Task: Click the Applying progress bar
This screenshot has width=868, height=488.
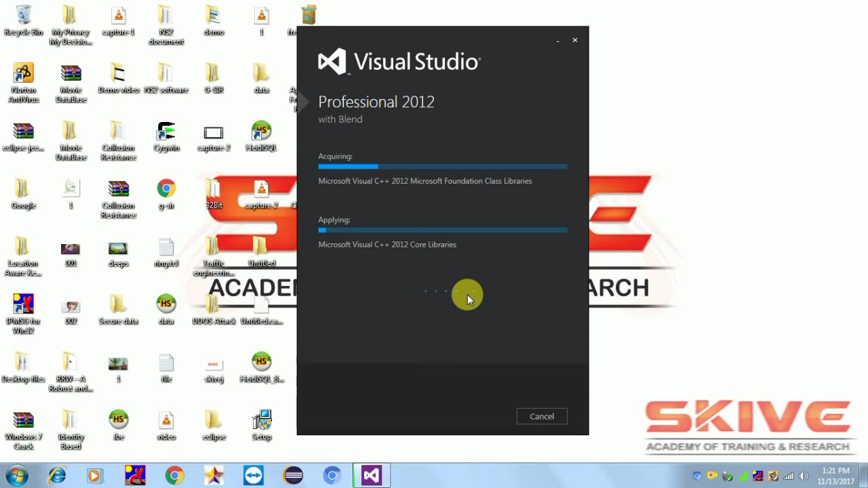Action: [x=443, y=230]
